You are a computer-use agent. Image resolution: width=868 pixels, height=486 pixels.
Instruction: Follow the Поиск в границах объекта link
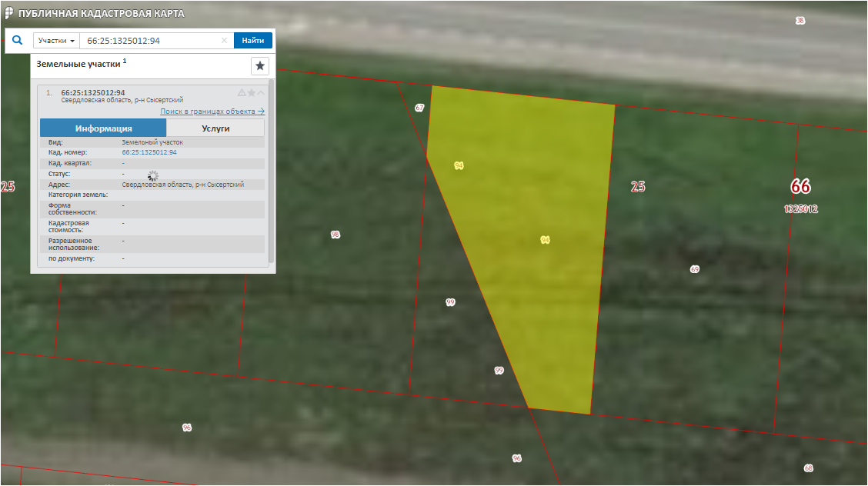coord(212,112)
